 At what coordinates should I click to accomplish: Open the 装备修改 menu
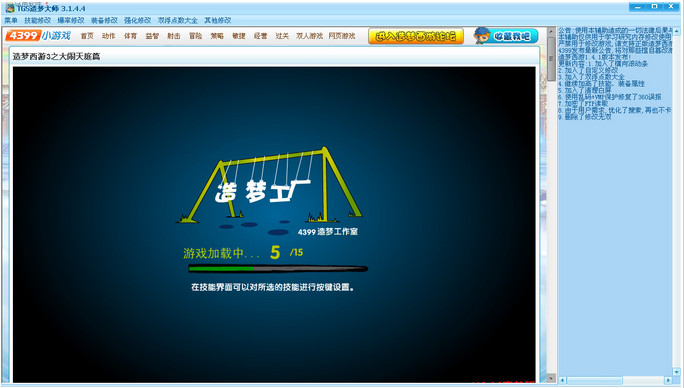pos(104,21)
